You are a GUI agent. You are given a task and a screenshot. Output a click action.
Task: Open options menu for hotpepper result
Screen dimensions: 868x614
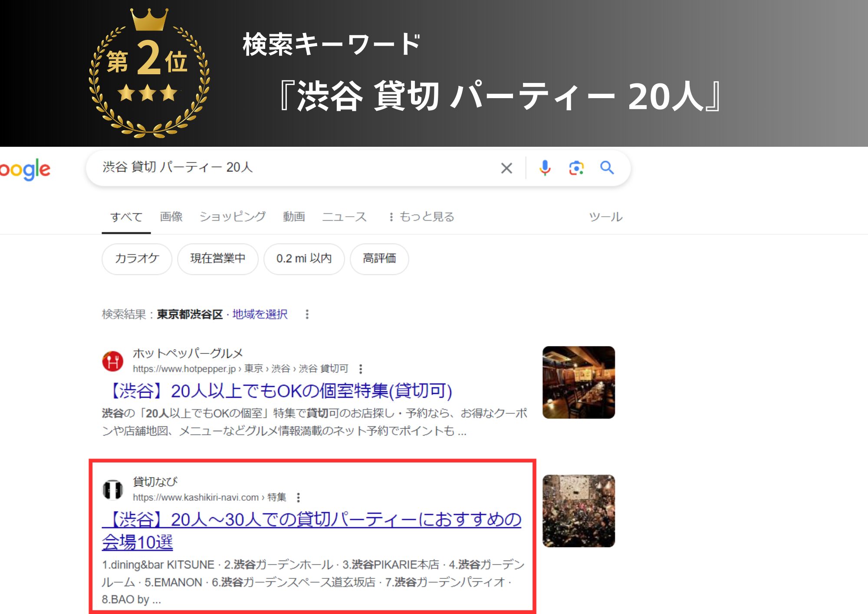click(361, 369)
